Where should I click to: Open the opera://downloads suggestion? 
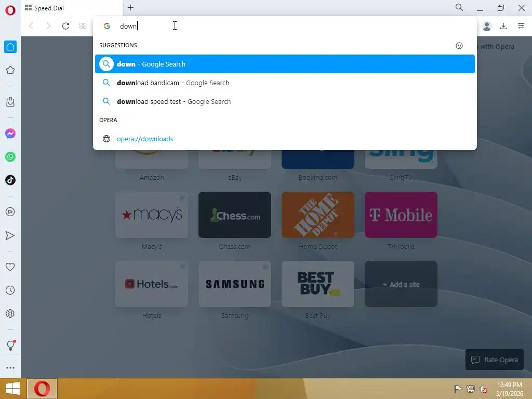coord(285,139)
